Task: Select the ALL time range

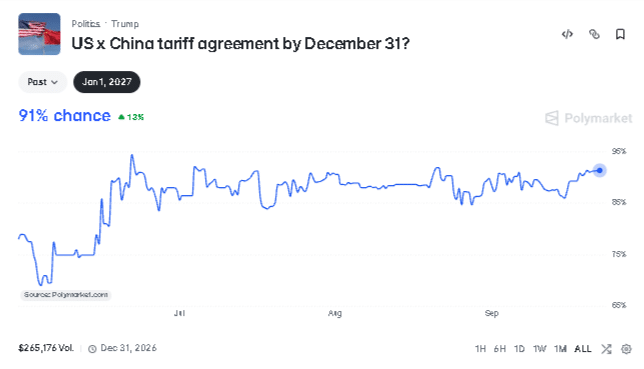Action: [x=583, y=349]
